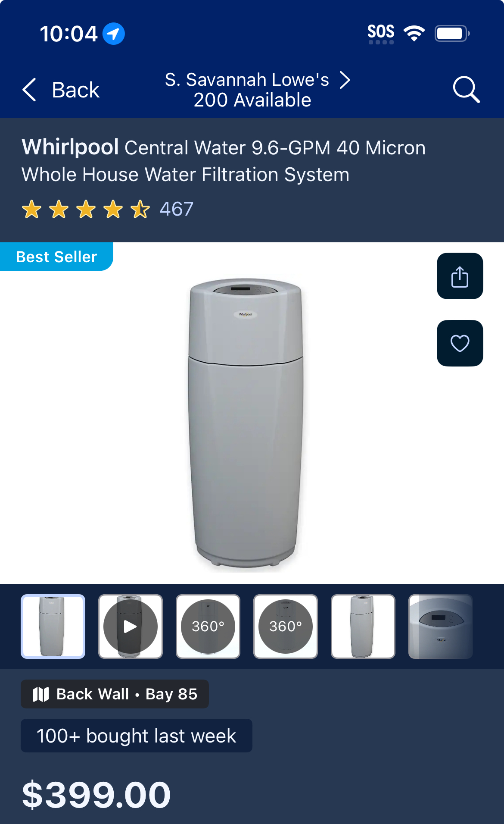The height and width of the screenshot is (824, 504).
Task: Open S. Savannah Lowe's store details
Action: tap(247, 80)
